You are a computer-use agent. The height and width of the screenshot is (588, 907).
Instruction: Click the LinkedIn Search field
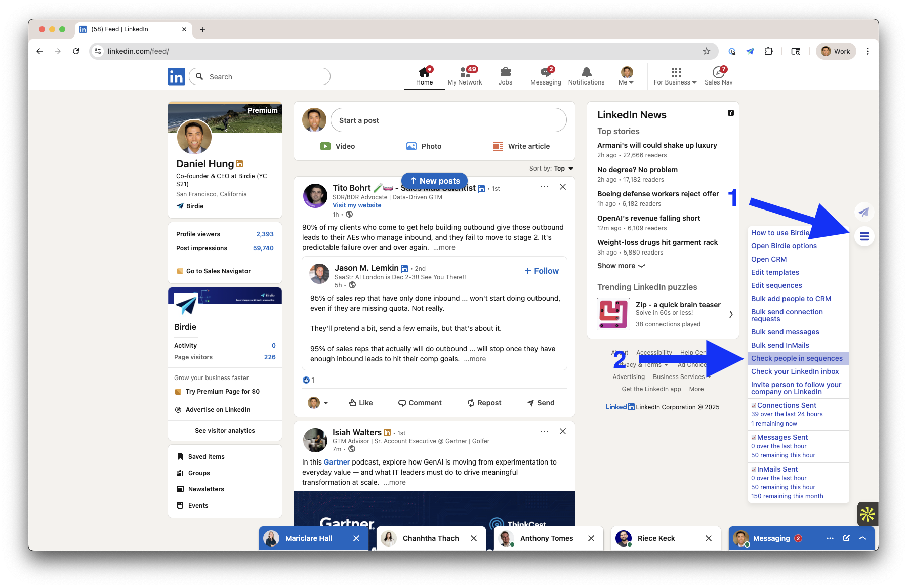(x=260, y=77)
